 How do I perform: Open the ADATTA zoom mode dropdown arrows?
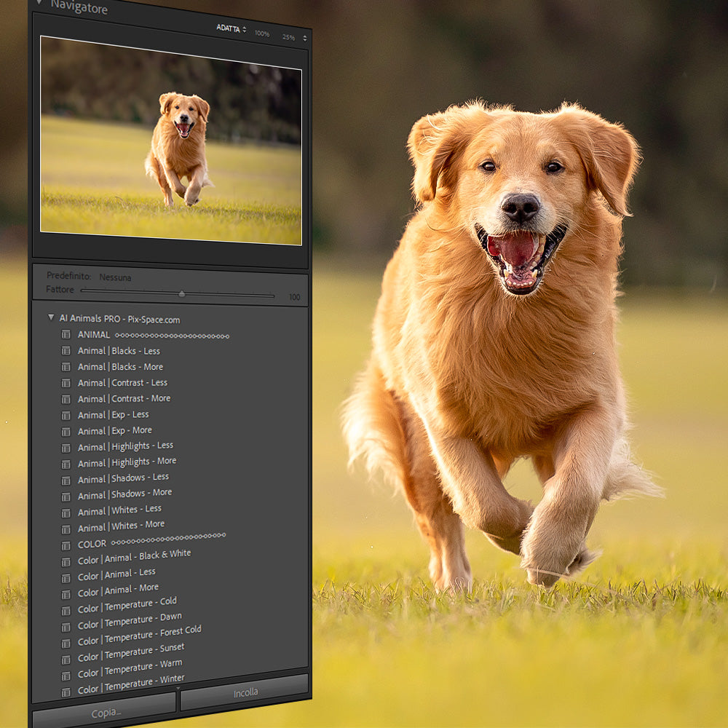pyautogui.click(x=245, y=29)
